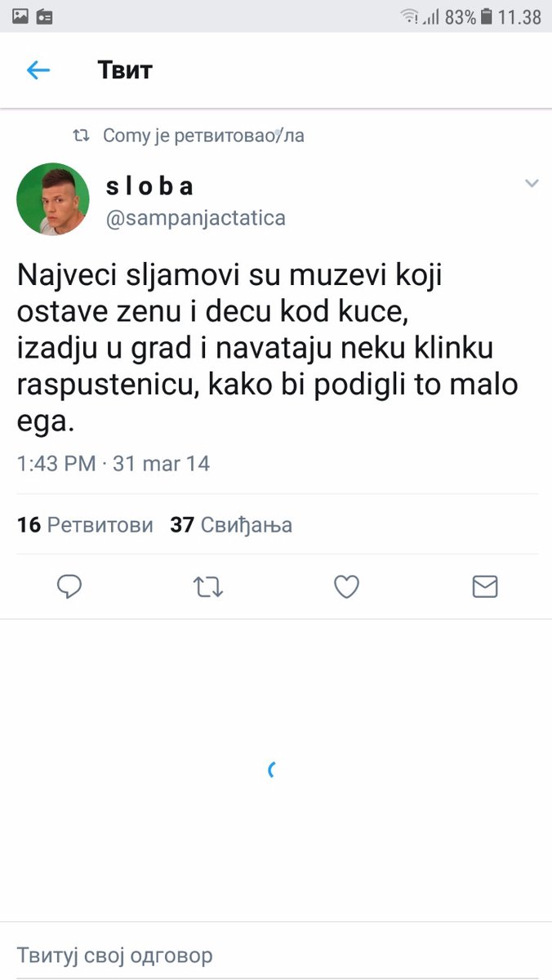Tap the Твитуј свој одговор field
552x980 pixels.
click(114, 955)
